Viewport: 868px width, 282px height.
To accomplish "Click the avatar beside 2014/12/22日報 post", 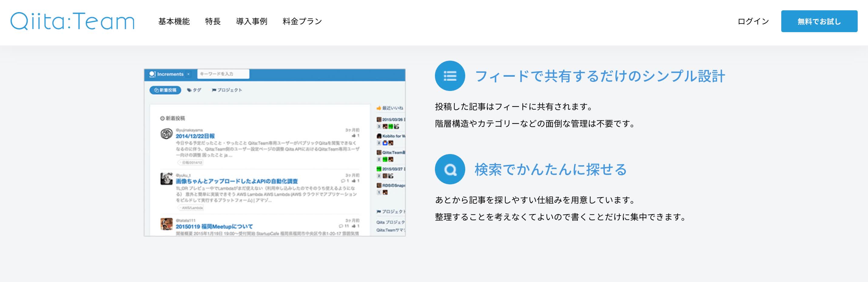I will [x=167, y=134].
